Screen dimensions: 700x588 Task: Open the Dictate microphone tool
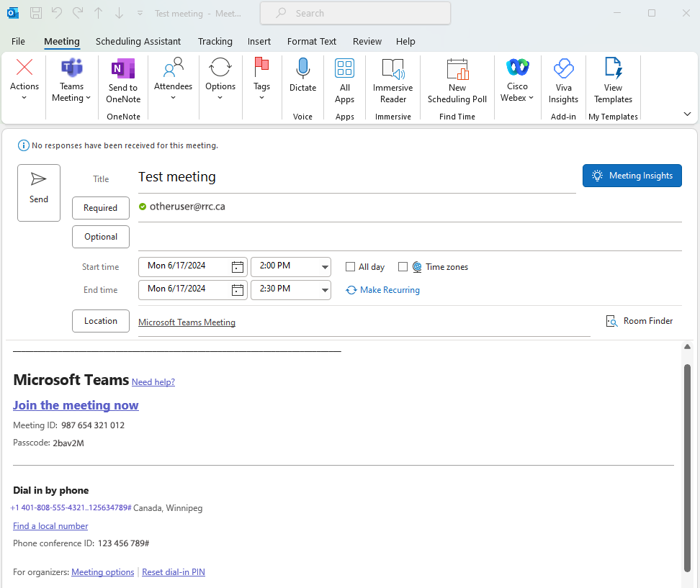(x=302, y=71)
